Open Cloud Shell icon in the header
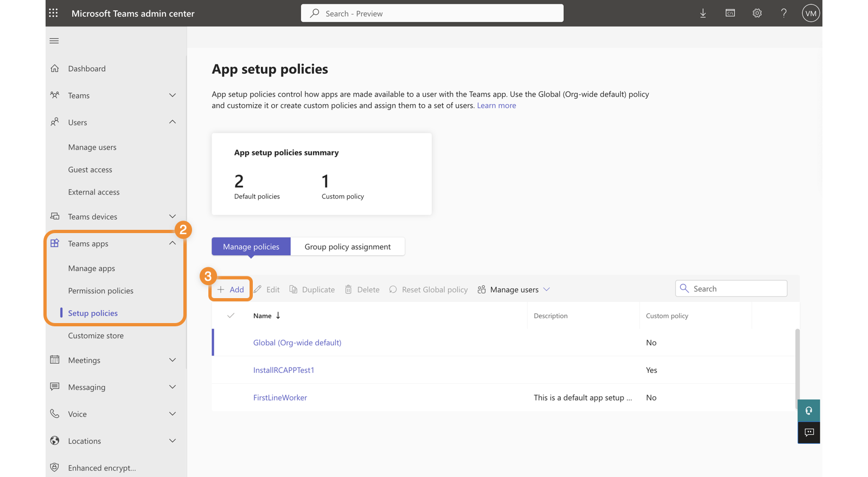 pos(730,13)
